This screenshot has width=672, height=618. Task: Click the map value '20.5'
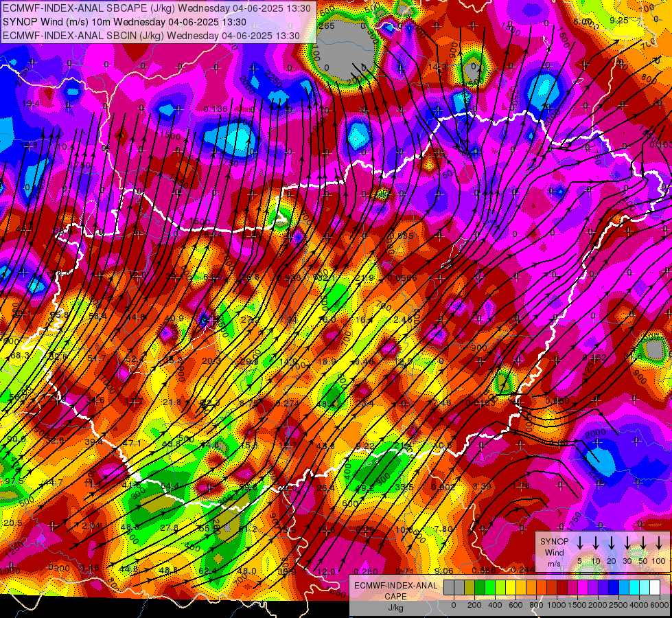[13, 523]
